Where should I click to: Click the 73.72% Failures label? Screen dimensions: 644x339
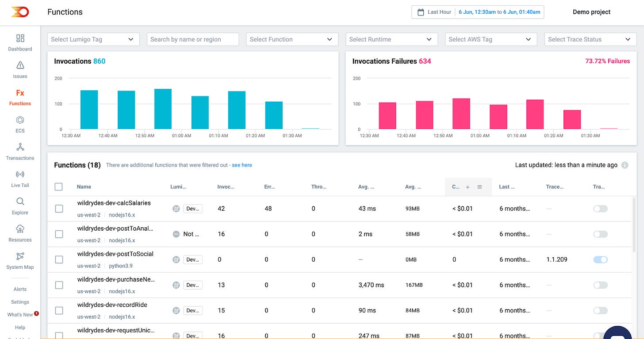pyautogui.click(x=607, y=61)
